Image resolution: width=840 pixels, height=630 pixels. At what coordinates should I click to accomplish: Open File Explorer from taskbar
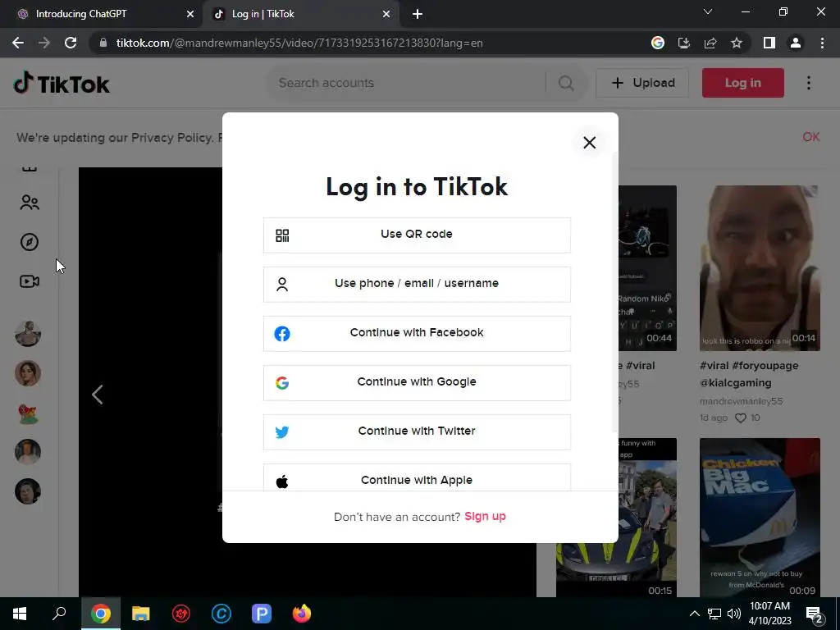pyautogui.click(x=141, y=614)
